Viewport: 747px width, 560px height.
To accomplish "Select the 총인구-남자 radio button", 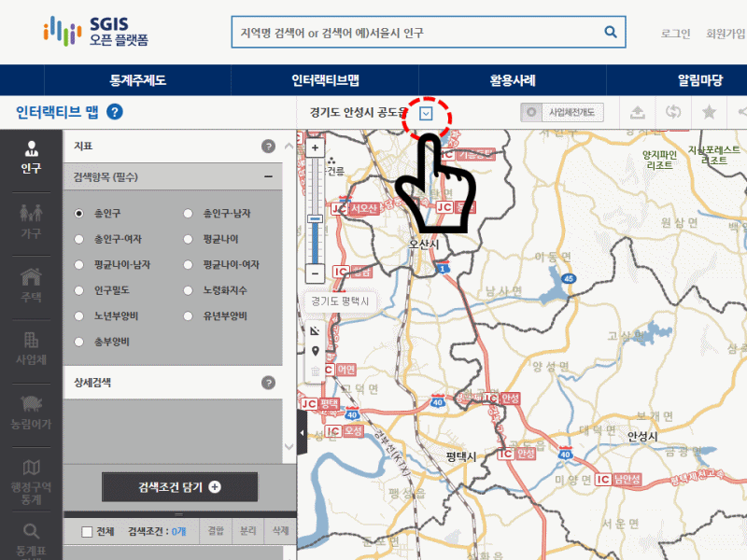I will (x=190, y=214).
